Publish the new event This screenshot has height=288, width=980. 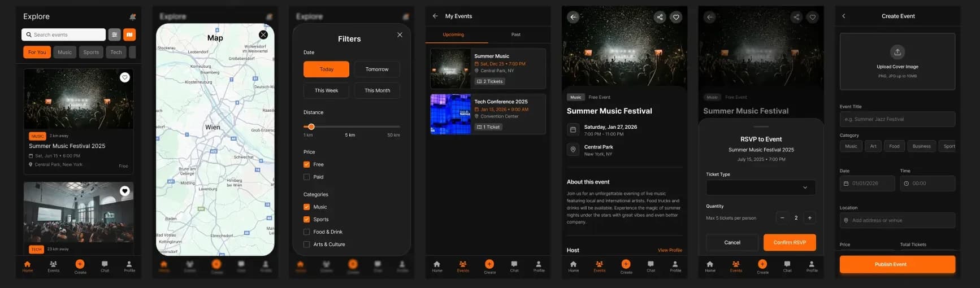897,264
